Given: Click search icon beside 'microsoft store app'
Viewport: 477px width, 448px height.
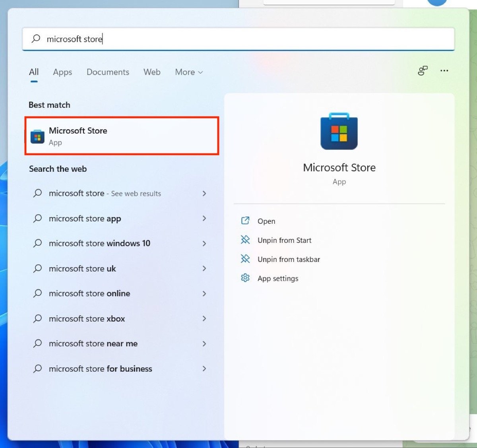Looking at the screenshot, I should 38,218.
